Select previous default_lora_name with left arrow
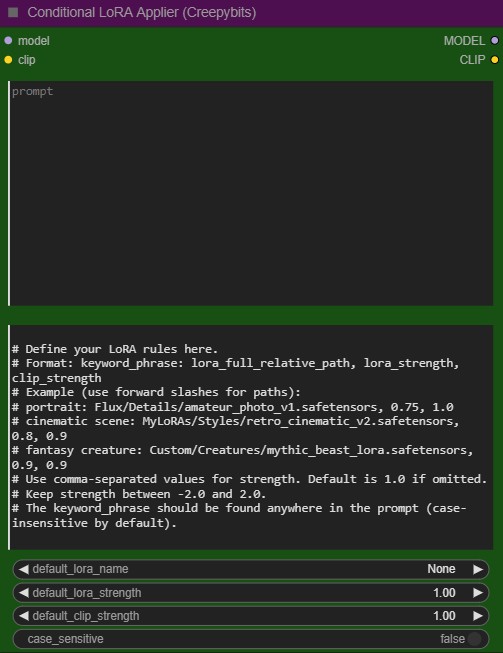 point(24,569)
